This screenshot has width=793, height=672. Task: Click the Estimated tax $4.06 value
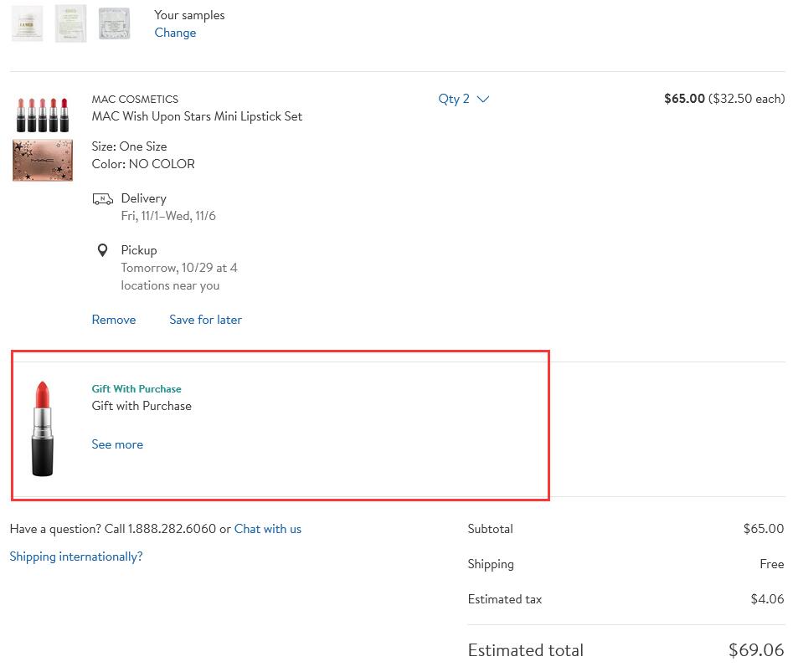click(767, 599)
